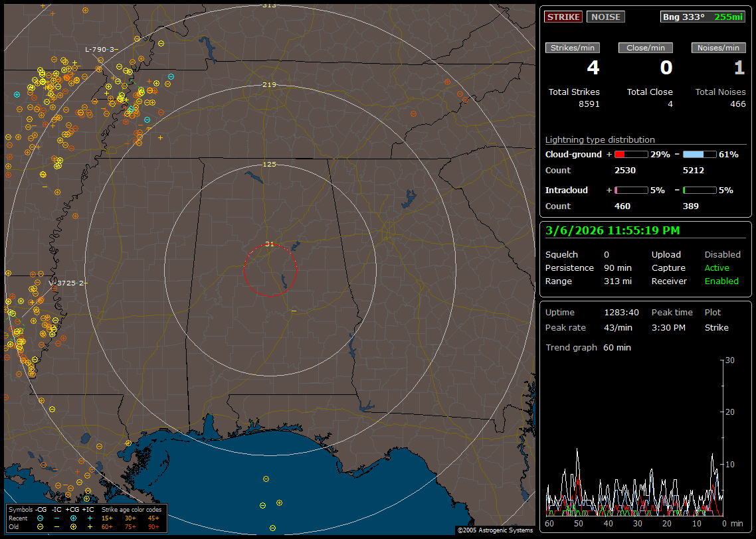Select the V-3725-2 storm cell marker
This screenshot has height=539, width=756.
66,283
